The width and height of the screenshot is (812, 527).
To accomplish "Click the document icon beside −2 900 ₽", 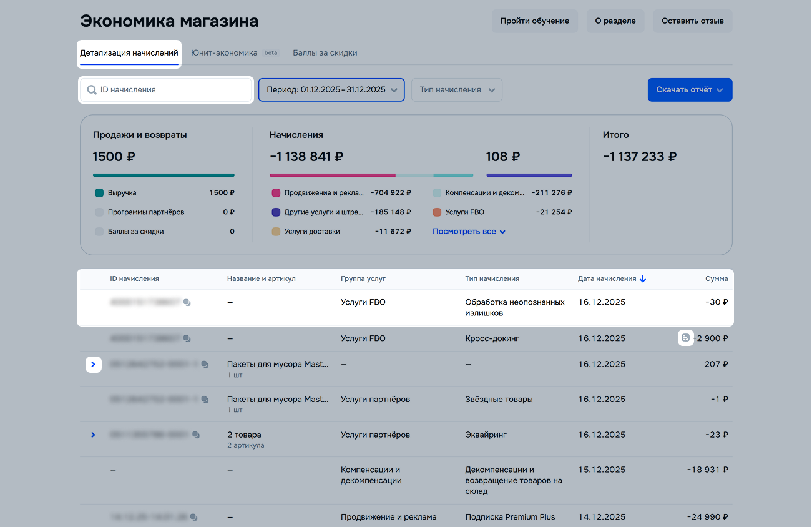I will coord(685,338).
